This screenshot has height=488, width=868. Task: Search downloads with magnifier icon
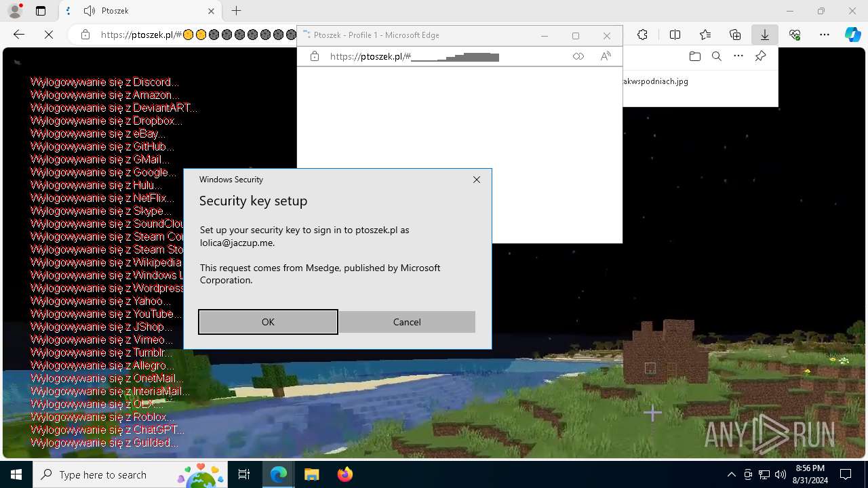click(716, 56)
